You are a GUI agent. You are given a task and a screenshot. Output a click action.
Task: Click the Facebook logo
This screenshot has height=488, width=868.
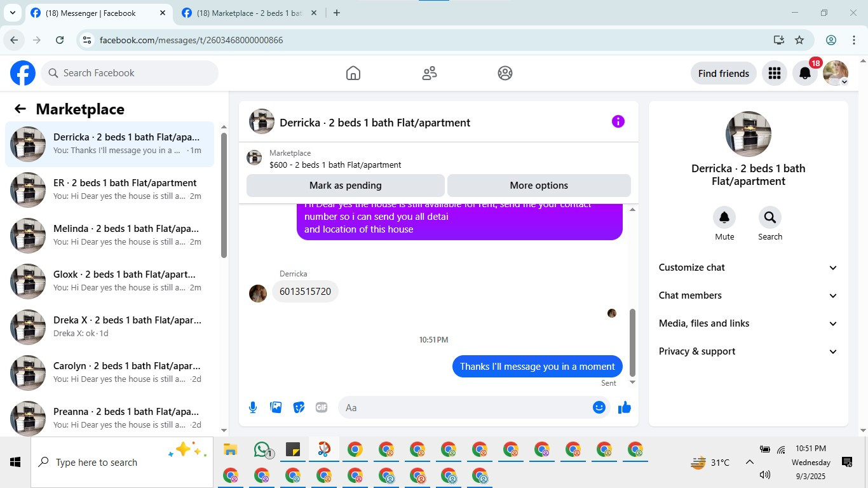tap(23, 73)
